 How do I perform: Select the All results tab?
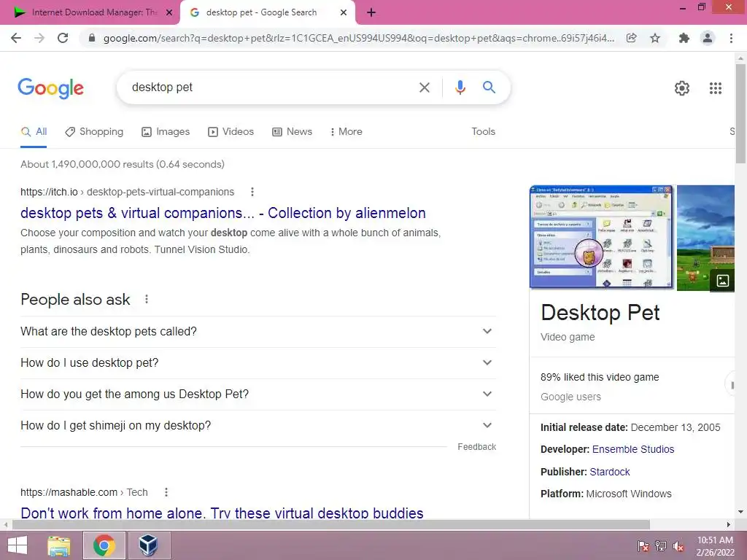[34, 132]
